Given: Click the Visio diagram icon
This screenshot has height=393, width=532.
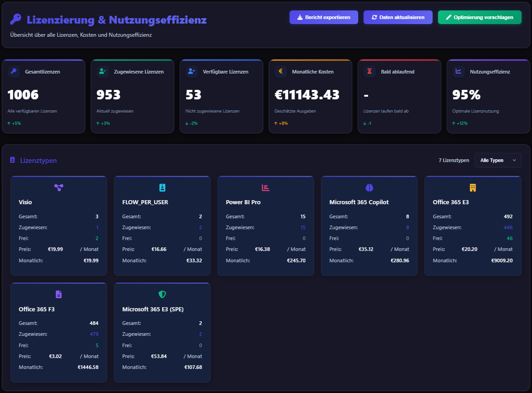Looking at the screenshot, I should tap(59, 187).
